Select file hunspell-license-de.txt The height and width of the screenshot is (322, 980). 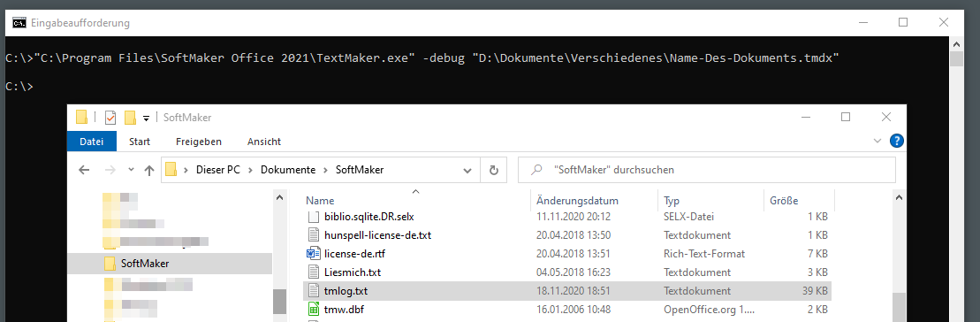377,235
